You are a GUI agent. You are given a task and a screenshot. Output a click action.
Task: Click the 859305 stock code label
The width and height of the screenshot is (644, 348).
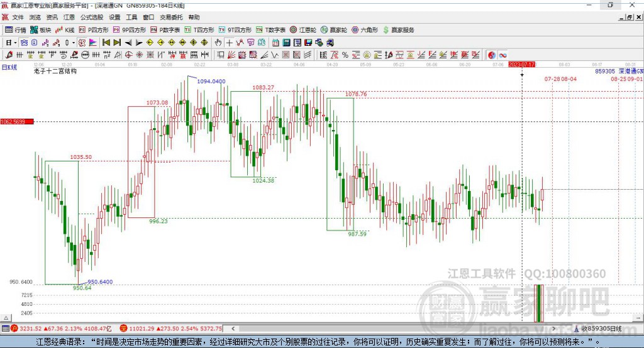pos(604,72)
